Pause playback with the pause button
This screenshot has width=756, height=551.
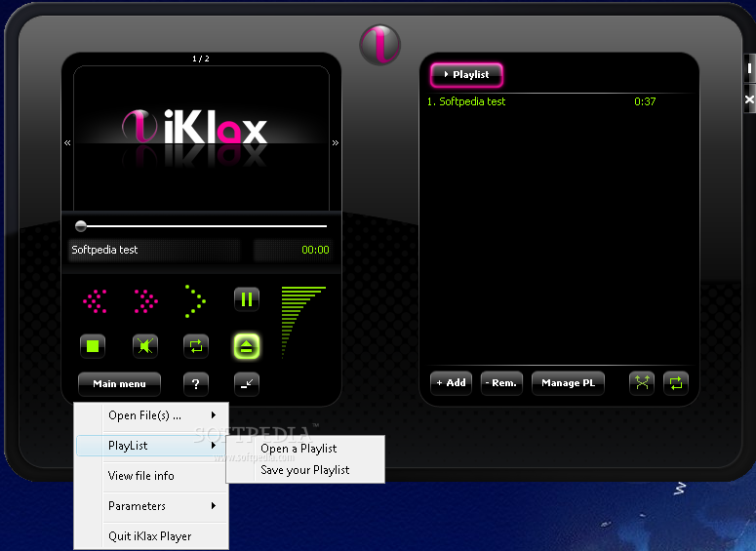click(247, 299)
